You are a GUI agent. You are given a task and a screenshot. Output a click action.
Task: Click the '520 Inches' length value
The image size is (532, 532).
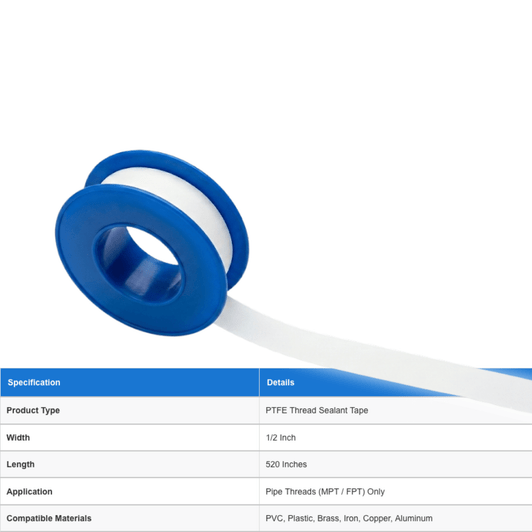click(x=286, y=464)
